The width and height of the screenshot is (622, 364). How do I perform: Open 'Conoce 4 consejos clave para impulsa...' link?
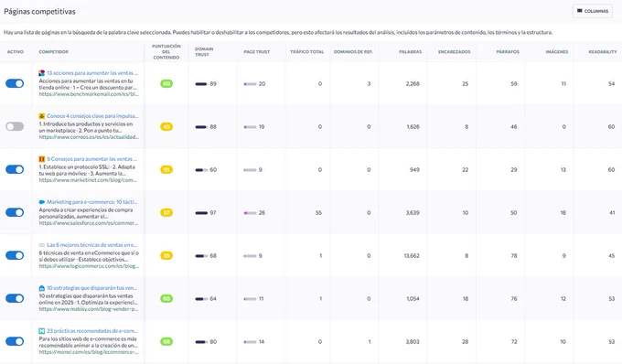click(92, 116)
